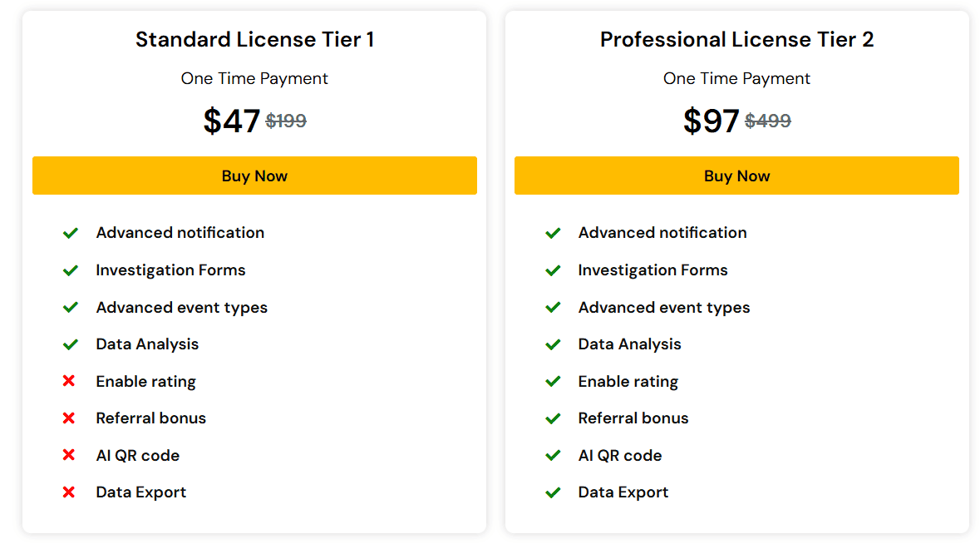Click the green checkmark beside Referral bonus in Professional tier

(553, 418)
